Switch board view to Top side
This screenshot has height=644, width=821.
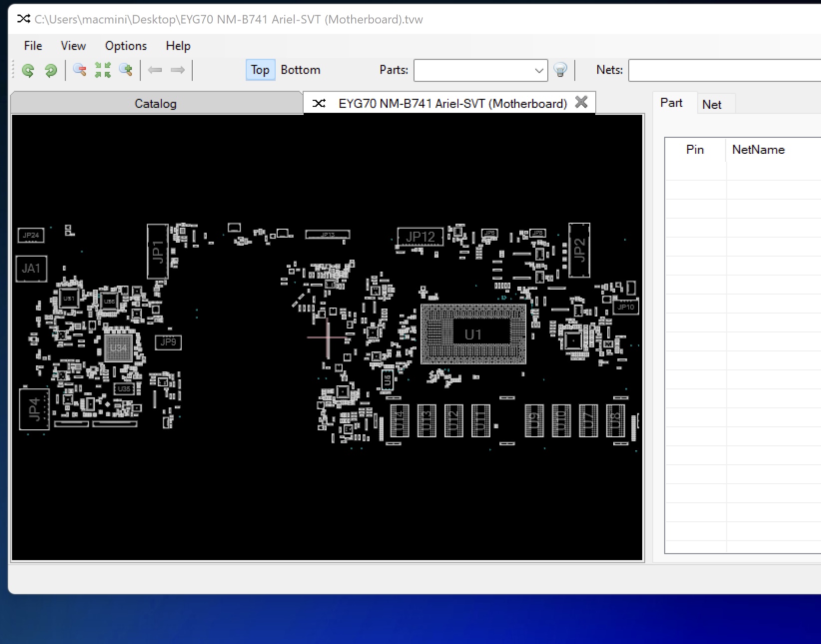(x=260, y=70)
